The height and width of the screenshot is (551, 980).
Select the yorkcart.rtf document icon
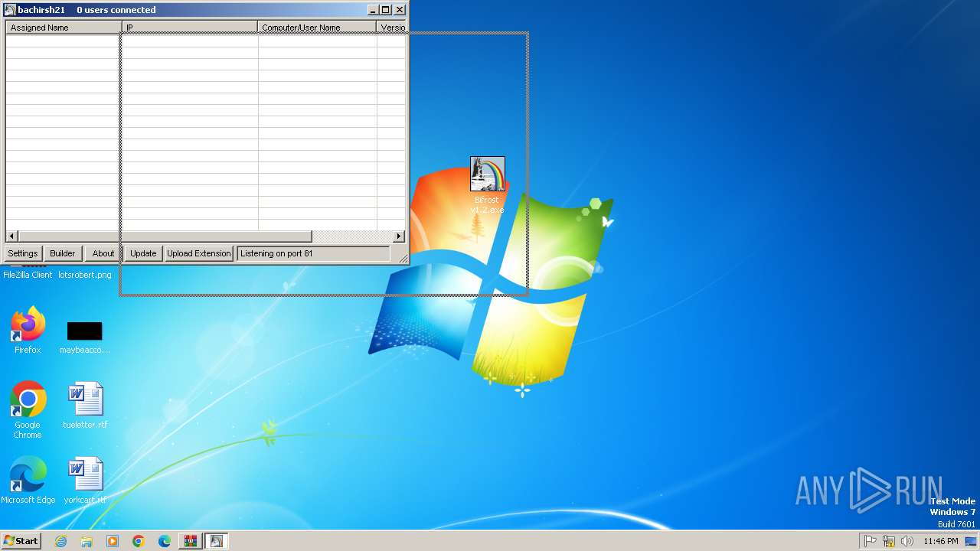point(85,474)
